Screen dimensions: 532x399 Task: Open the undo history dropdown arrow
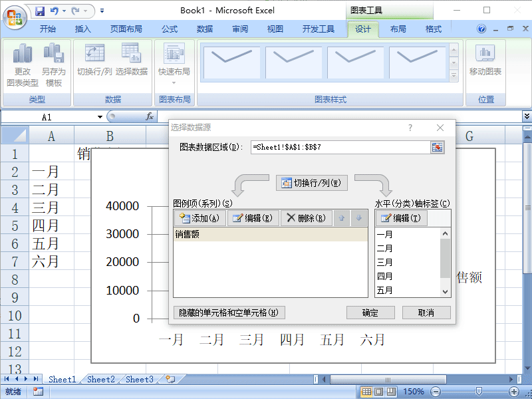click(64, 11)
